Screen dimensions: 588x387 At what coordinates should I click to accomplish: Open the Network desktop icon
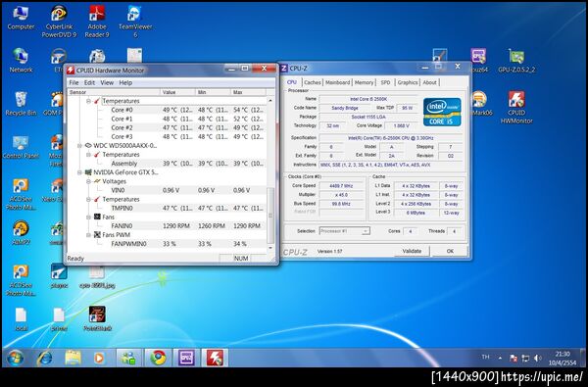(21, 60)
